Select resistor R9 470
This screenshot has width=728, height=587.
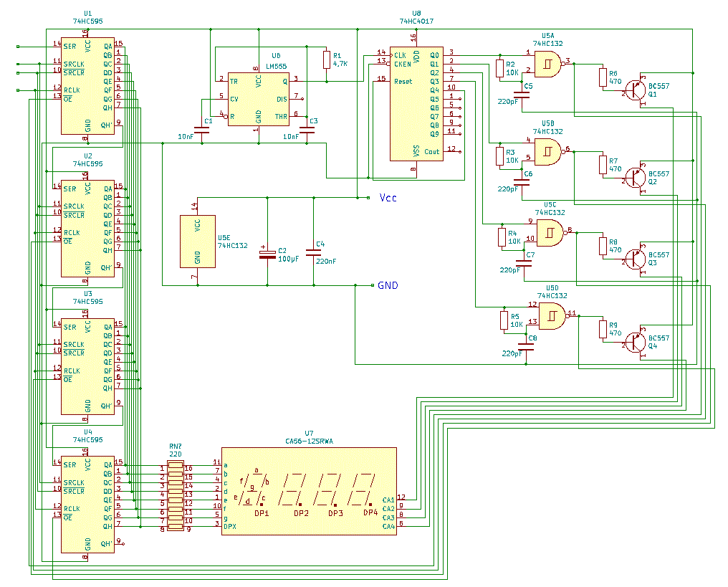click(603, 329)
